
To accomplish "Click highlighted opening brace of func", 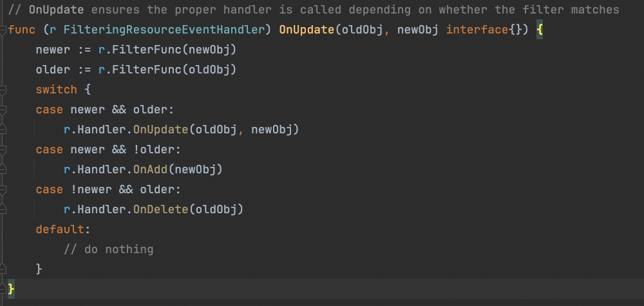I will coord(539,30).
